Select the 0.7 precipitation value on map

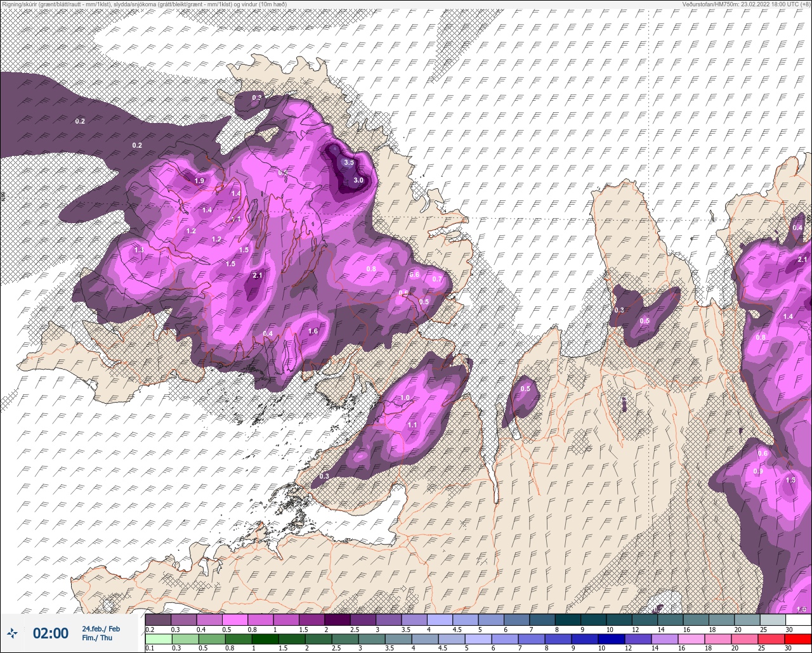tap(437, 279)
